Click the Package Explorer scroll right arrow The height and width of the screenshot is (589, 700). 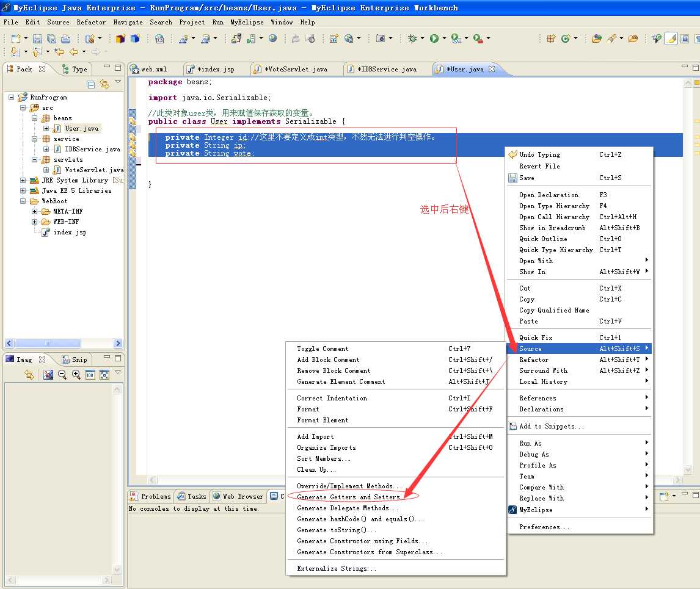click(x=118, y=343)
